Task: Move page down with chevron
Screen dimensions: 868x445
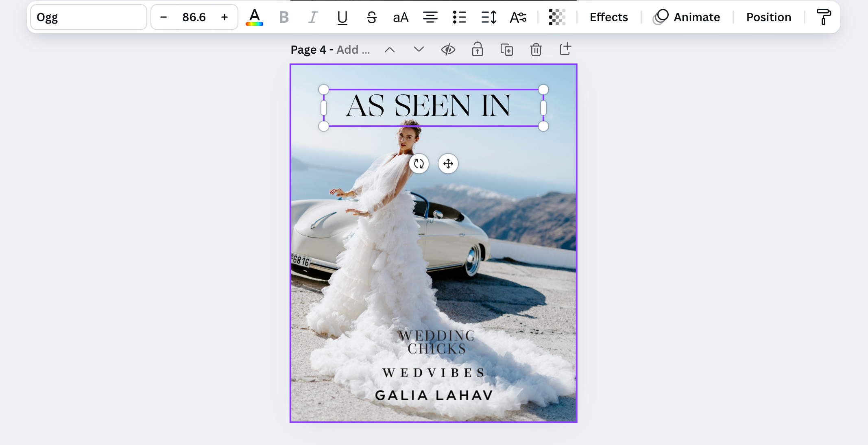Action: tap(419, 50)
